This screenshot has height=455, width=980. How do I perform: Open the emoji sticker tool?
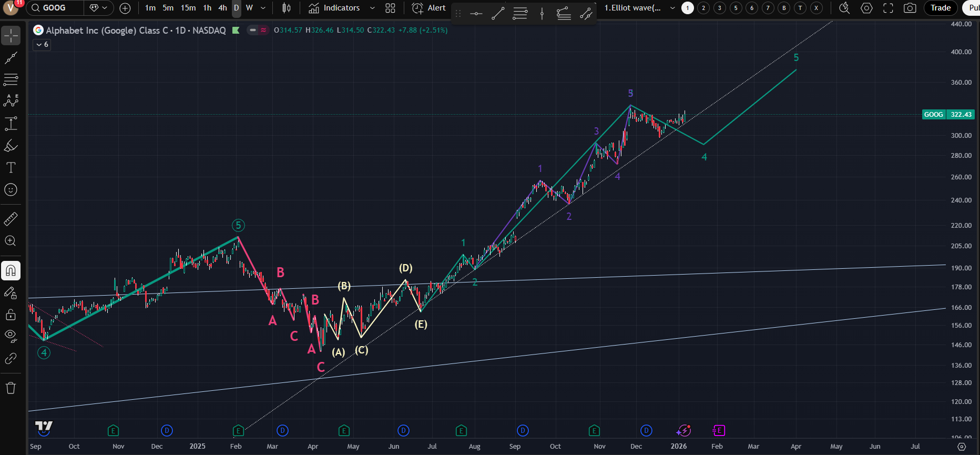click(11, 190)
